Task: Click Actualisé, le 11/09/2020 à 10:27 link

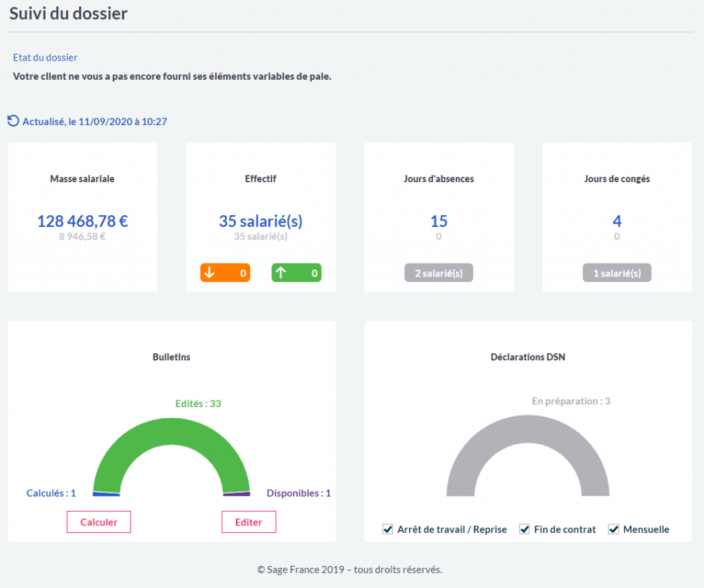Action: point(95,121)
